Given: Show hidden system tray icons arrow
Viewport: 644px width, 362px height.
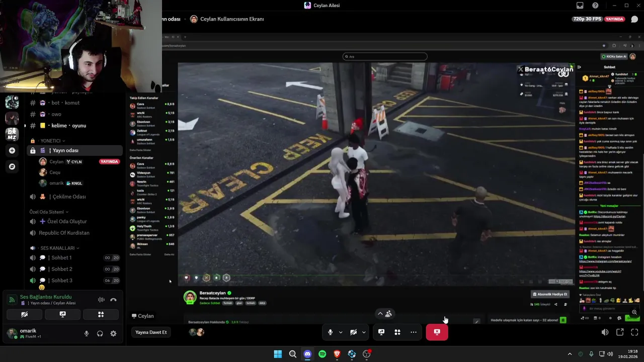Looking at the screenshot, I should click(570, 354).
